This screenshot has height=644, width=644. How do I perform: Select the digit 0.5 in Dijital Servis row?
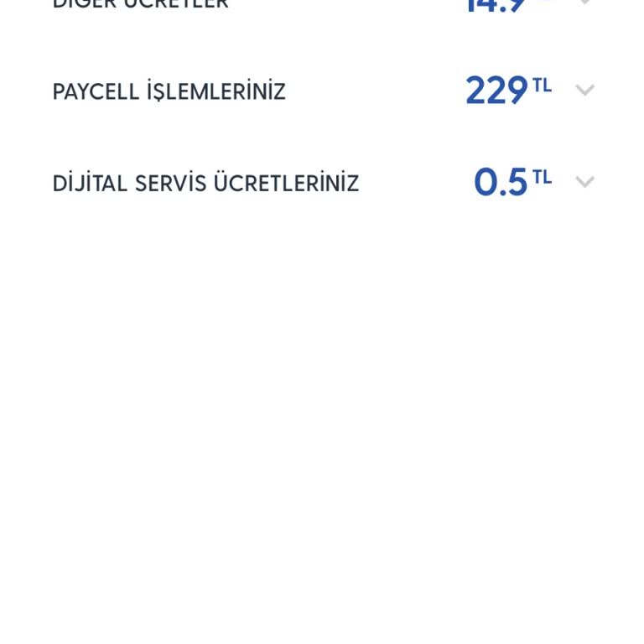(501, 181)
